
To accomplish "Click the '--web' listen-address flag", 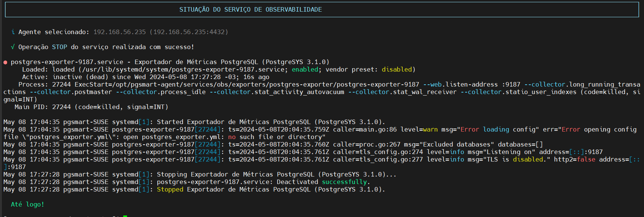I will pyautogui.click(x=432, y=84).
